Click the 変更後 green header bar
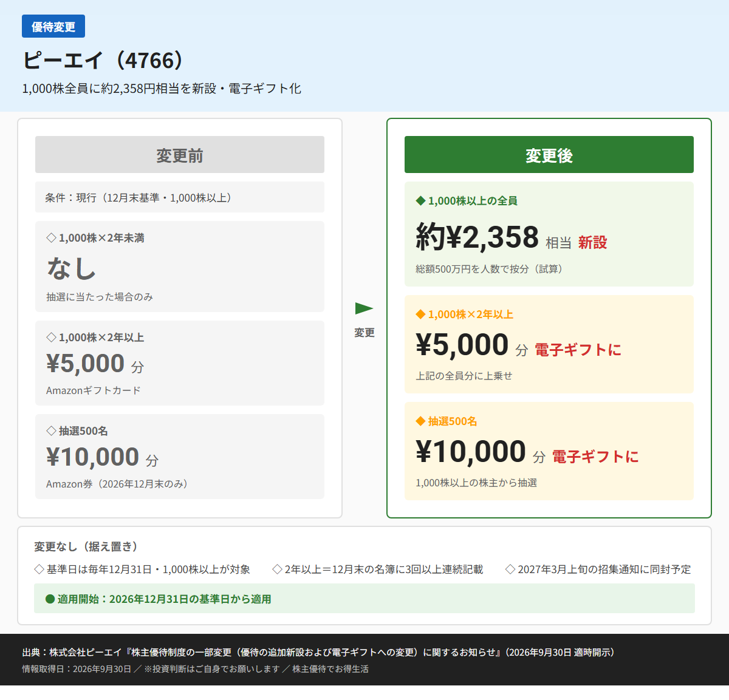729x700 pixels. 549,155
